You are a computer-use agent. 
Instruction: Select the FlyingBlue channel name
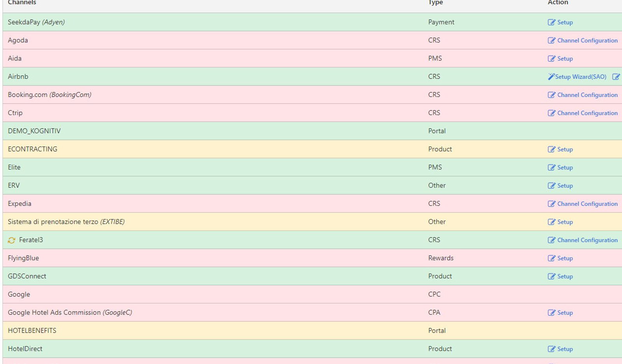coord(23,258)
